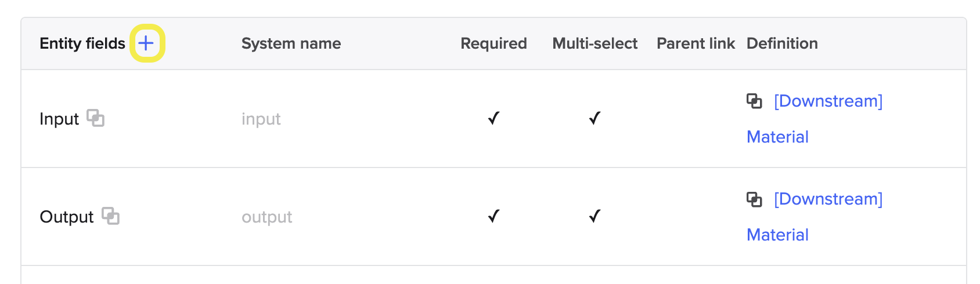Toggle Multi-select checkmark for Input field
This screenshot has width=980, height=284.
595,118
